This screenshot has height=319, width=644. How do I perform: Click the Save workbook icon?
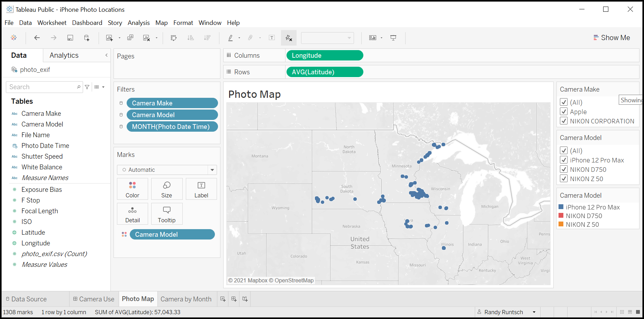pyautogui.click(x=70, y=38)
